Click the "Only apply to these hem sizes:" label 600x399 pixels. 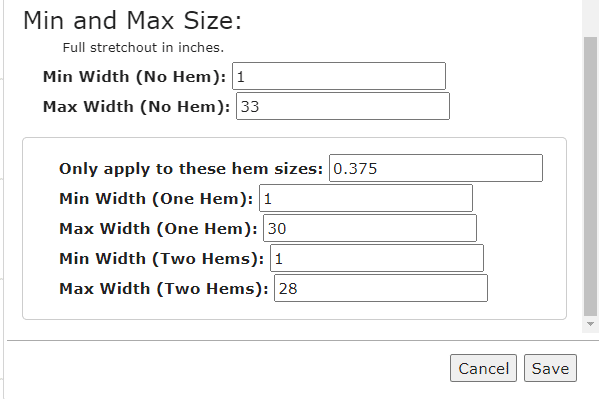[x=191, y=168]
